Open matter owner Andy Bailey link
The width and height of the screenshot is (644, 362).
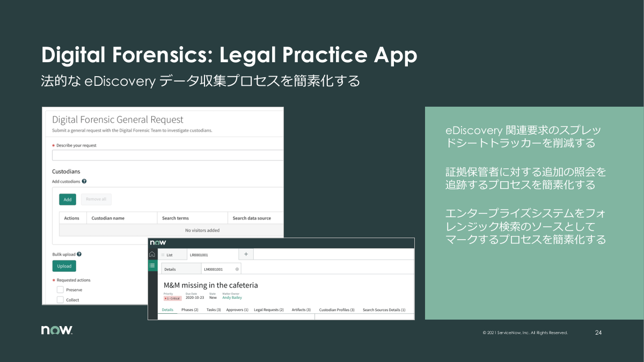click(232, 298)
